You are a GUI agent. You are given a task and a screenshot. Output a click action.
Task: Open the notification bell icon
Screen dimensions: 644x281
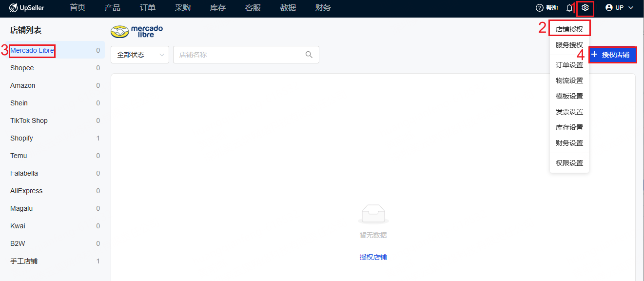[569, 8]
